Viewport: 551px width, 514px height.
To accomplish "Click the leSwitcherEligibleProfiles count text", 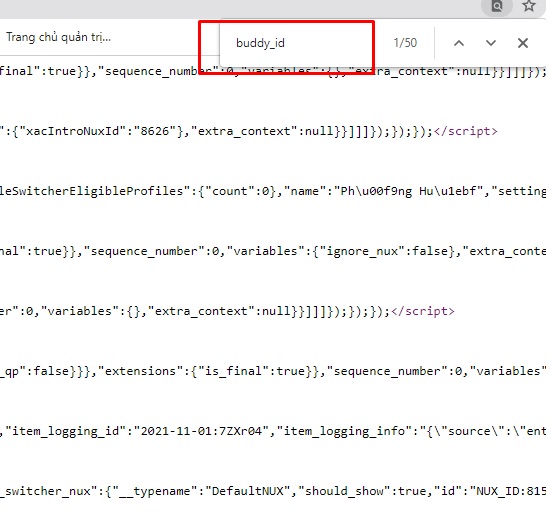I will click(138, 191).
